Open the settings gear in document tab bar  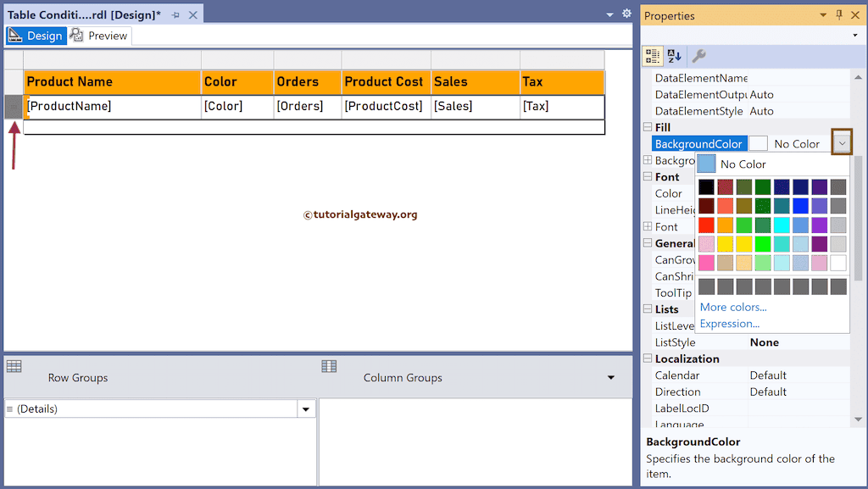tap(626, 14)
